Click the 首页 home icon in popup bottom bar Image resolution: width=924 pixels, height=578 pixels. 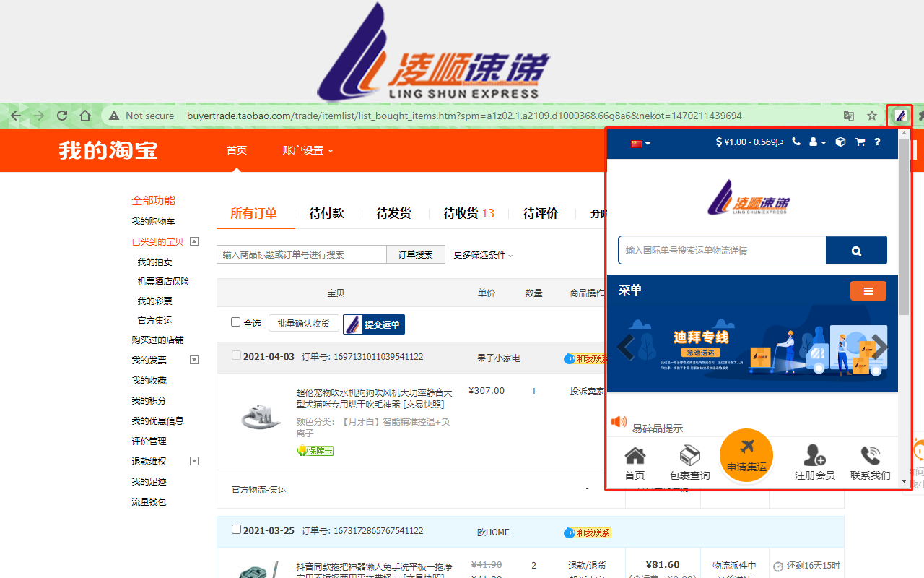pos(635,463)
